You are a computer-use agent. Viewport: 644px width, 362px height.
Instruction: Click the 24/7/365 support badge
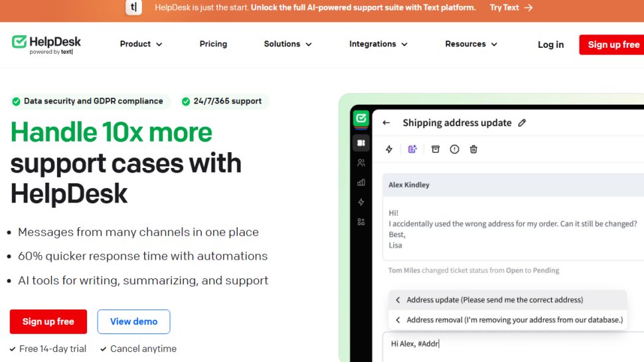pyautogui.click(x=224, y=101)
